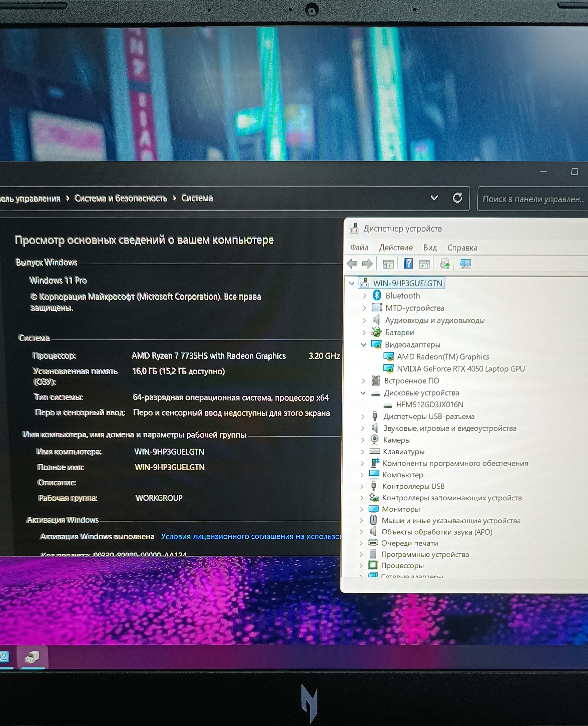This screenshot has width=588, height=726.
Task: Click Просмотр основных сведений о вашем компьютере heading
Action: pos(144,240)
